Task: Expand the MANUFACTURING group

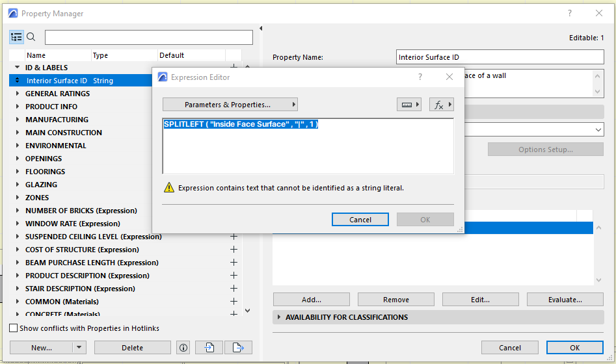Action: click(x=18, y=120)
